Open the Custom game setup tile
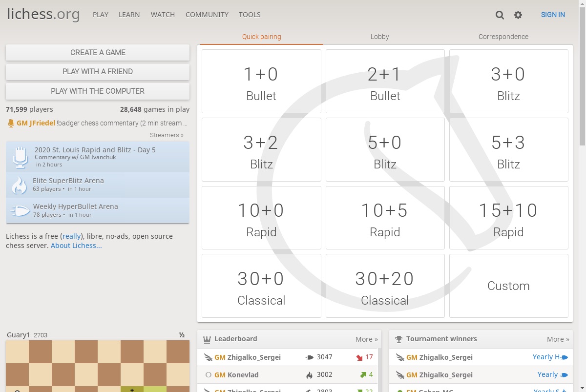 click(509, 286)
